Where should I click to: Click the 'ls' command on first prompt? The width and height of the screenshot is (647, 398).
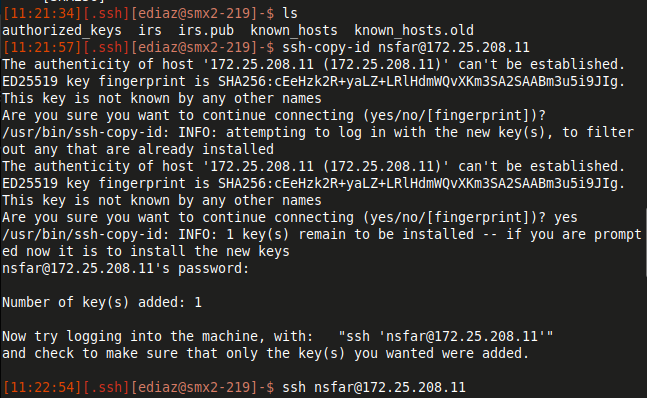pyautogui.click(x=290, y=13)
